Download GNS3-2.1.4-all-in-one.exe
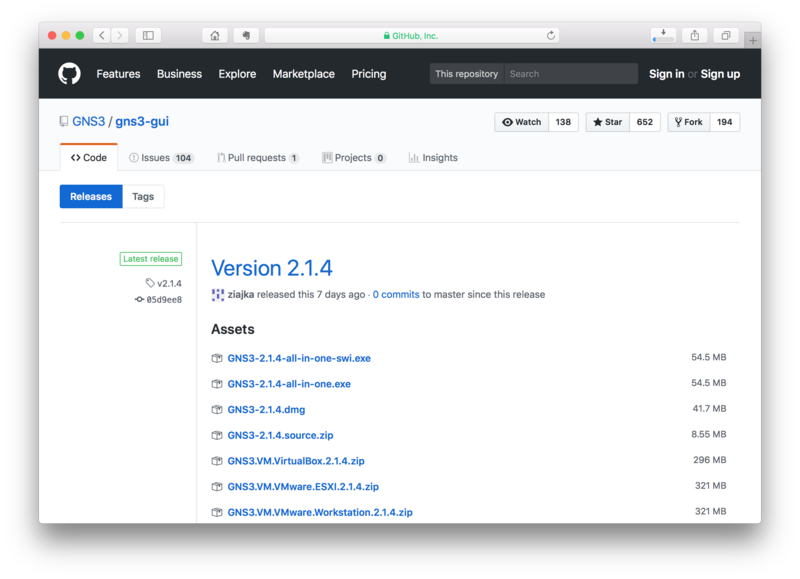800x579 pixels. click(x=289, y=384)
